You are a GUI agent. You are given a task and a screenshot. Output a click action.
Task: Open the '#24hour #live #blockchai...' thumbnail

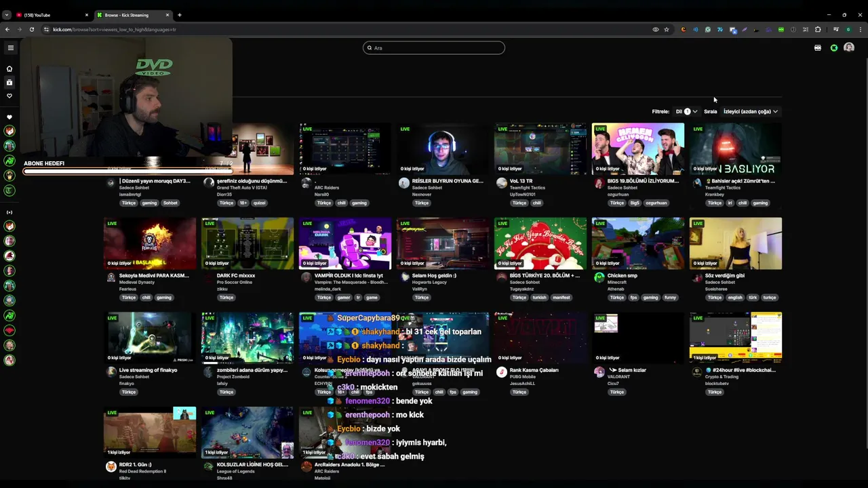point(736,338)
